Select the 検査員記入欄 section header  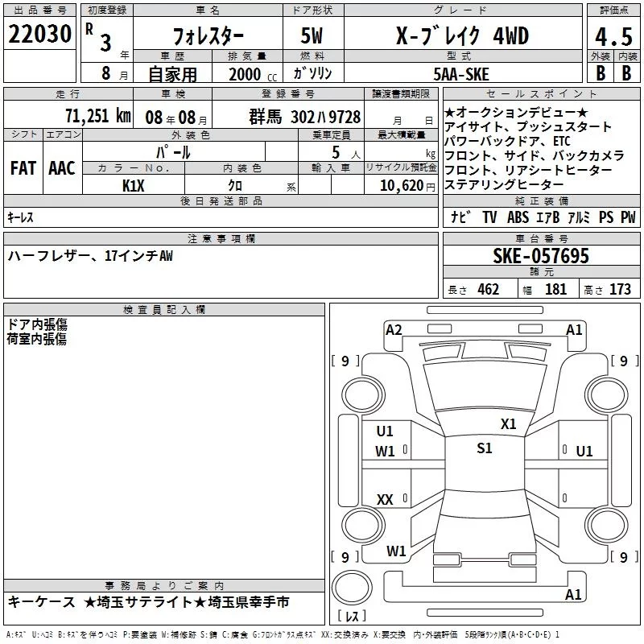pyautogui.click(x=164, y=309)
